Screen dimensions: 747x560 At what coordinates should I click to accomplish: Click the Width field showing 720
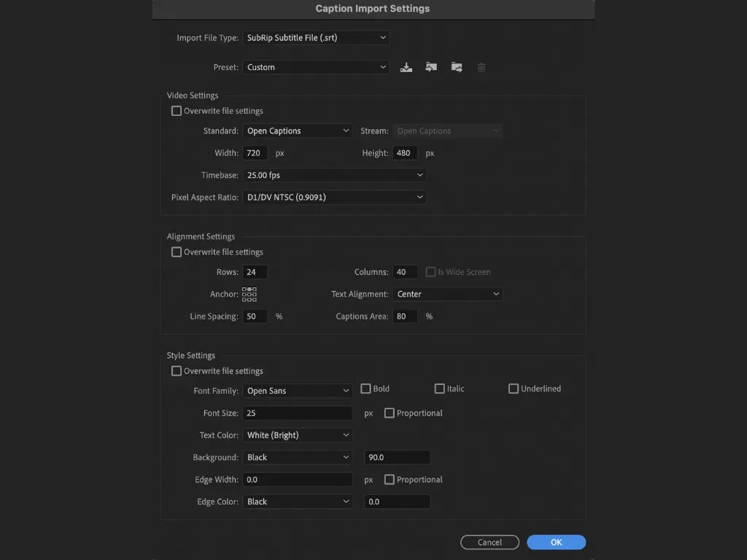(x=255, y=153)
